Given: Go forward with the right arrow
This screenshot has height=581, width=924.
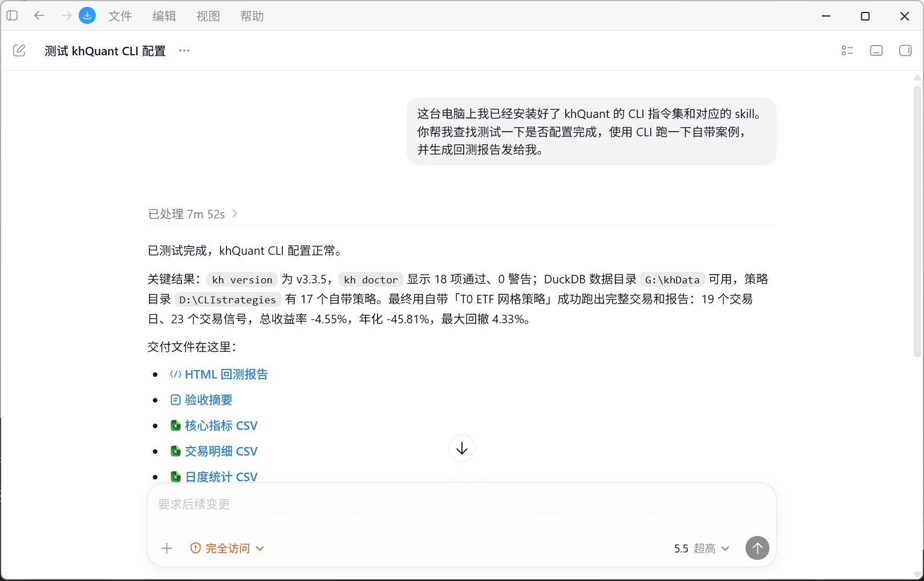Looking at the screenshot, I should tap(66, 16).
